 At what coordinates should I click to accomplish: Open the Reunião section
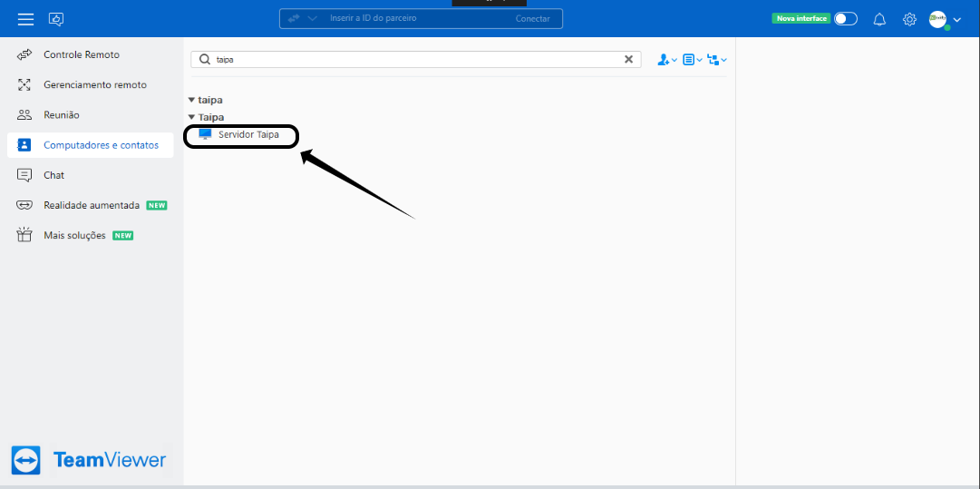pyautogui.click(x=91, y=115)
